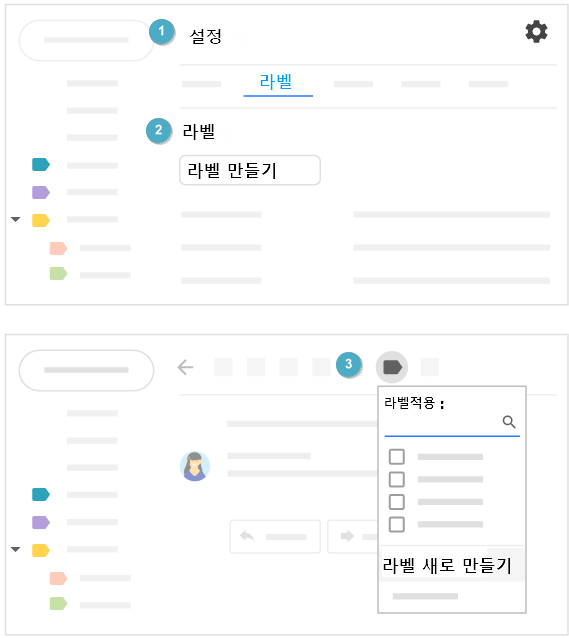Select the green sub-label in top sidebar
This screenshot has width=569, height=638.
(x=58, y=273)
